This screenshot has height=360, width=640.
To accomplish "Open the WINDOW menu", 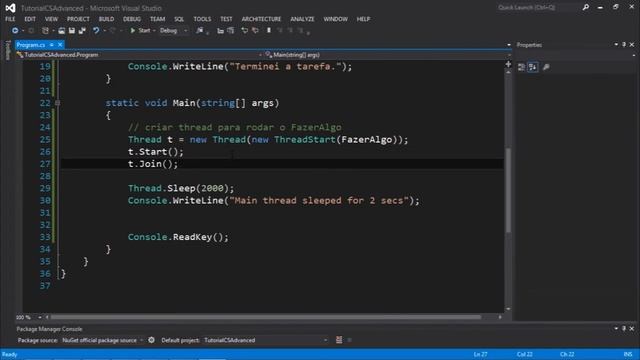I will (336, 19).
